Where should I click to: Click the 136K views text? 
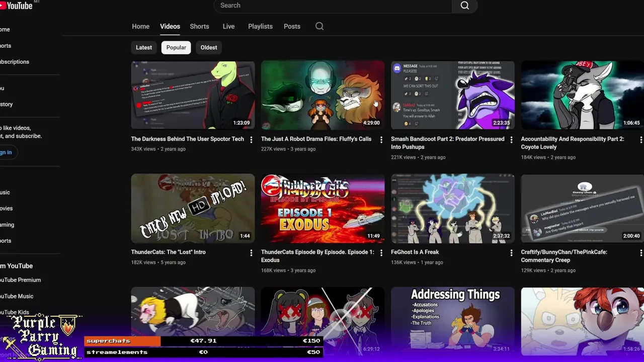click(x=403, y=262)
